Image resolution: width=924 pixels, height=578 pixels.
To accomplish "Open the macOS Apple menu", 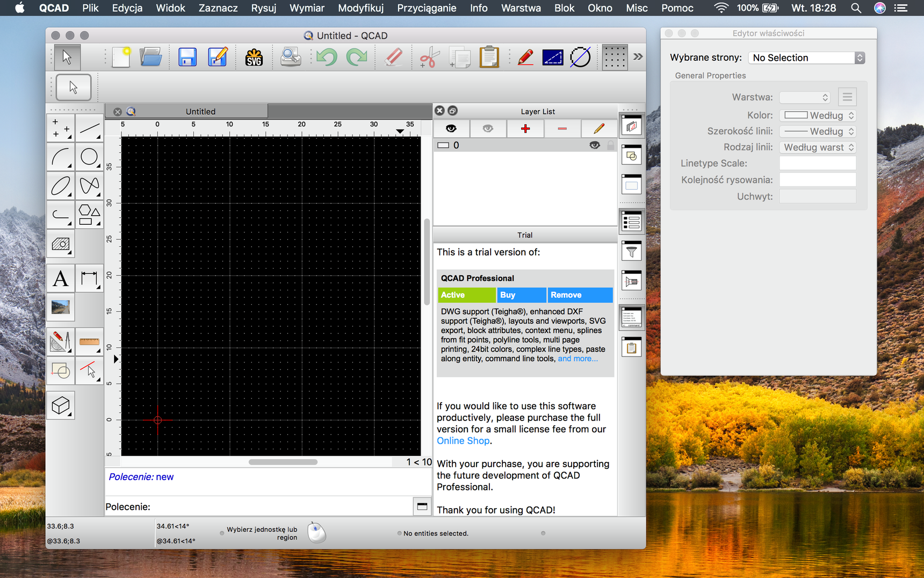I will 19,8.
